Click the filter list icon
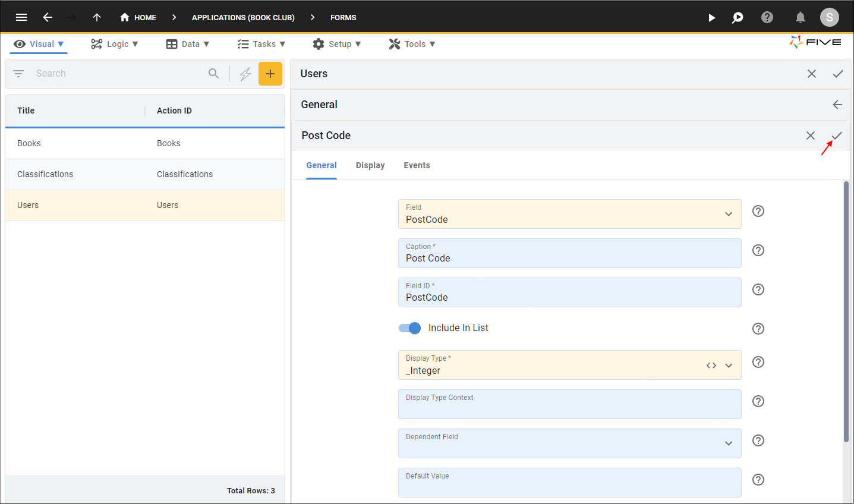Viewport: 854px width, 504px height. click(x=18, y=74)
